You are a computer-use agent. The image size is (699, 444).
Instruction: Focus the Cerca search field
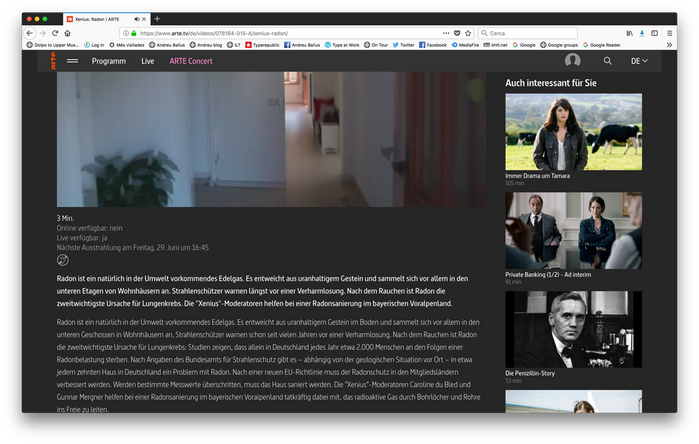click(x=528, y=33)
